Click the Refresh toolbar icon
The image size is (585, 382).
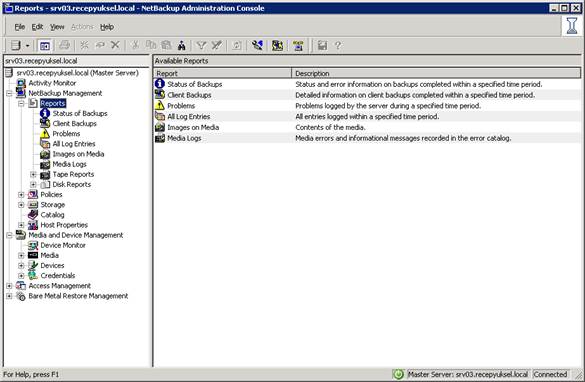[x=237, y=46]
